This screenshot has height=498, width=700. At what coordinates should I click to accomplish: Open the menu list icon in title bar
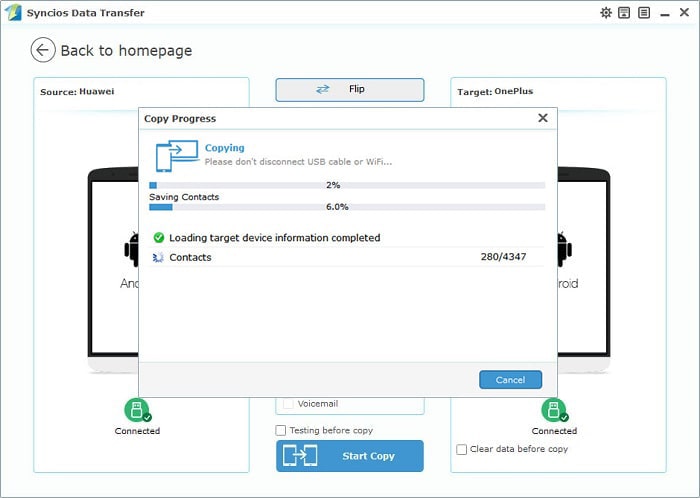(x=644, y=12)
